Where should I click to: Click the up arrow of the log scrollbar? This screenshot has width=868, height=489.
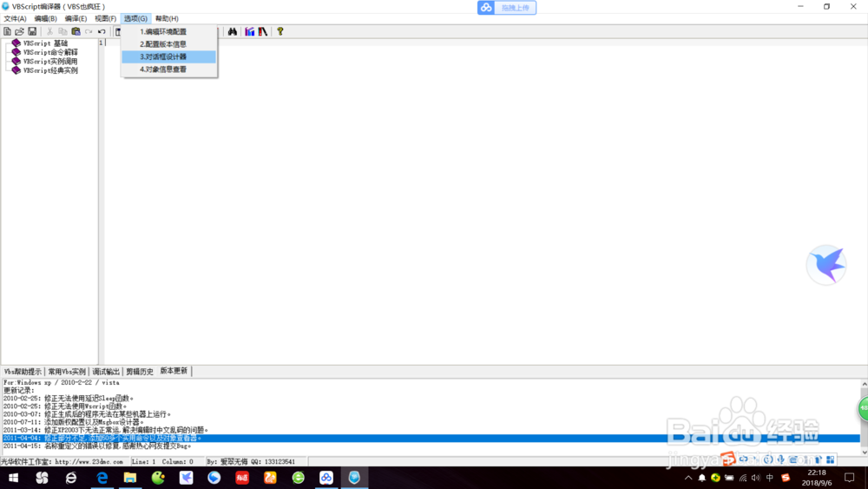pyautogui.click(x=865, y=384)
